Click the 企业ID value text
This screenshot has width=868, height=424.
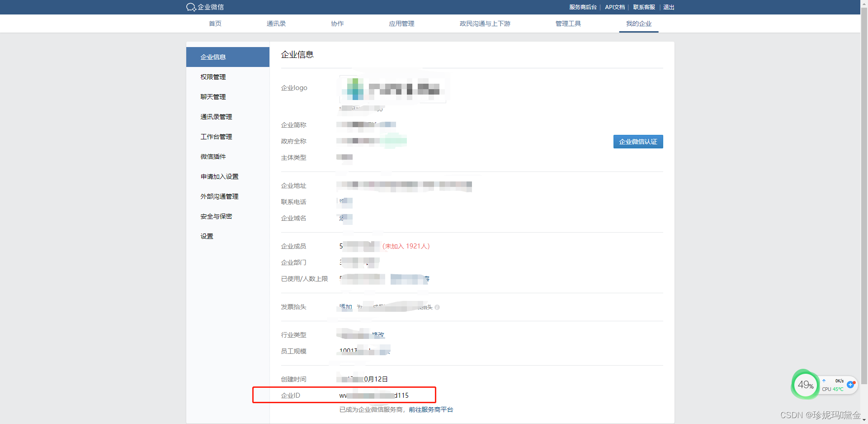[x=374, y=395]
